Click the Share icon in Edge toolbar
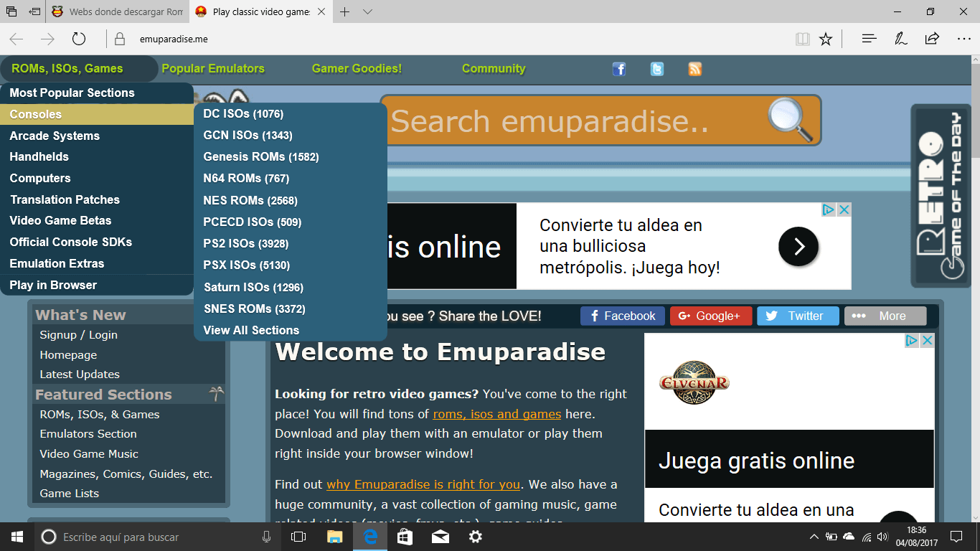 (x=932, y=39)
